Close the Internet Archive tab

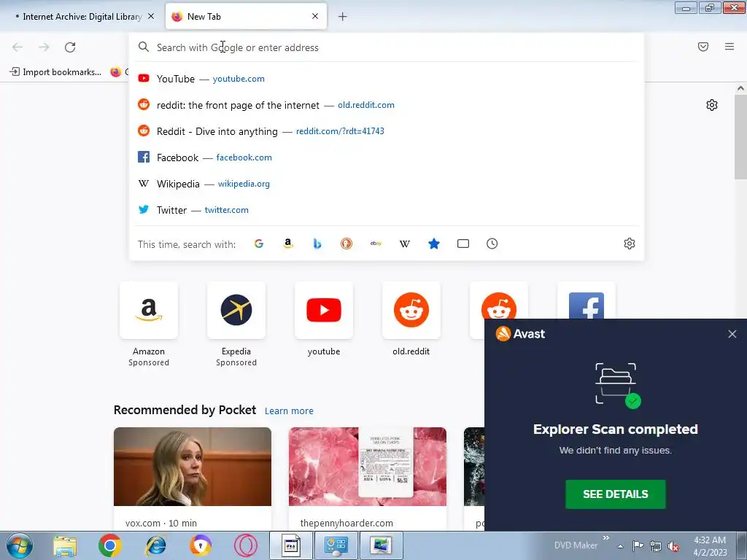[x=151, y=16]
